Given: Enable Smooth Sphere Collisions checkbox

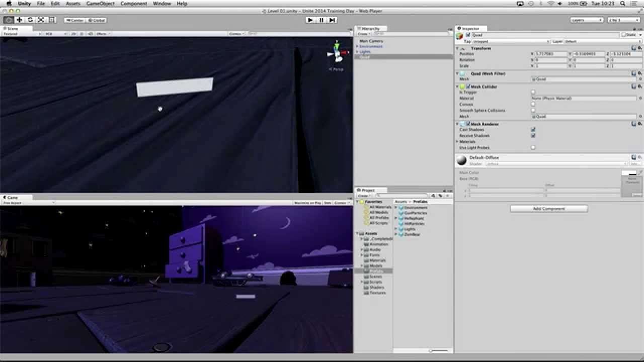Looking at the screenshot, I should click(x=533, y=110).
